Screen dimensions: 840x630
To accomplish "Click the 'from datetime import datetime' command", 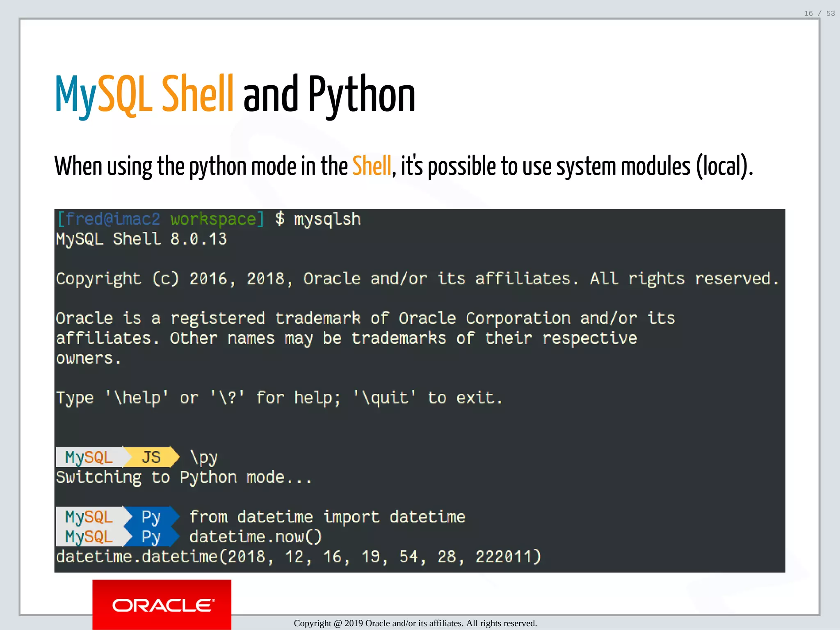I will click(x=327, y=517).
